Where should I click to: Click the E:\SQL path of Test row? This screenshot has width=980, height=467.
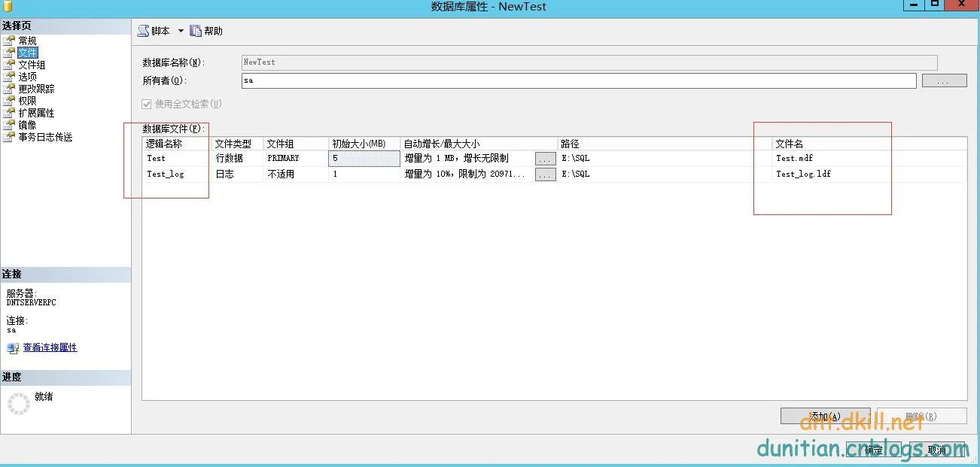click(x=665, y=159)
